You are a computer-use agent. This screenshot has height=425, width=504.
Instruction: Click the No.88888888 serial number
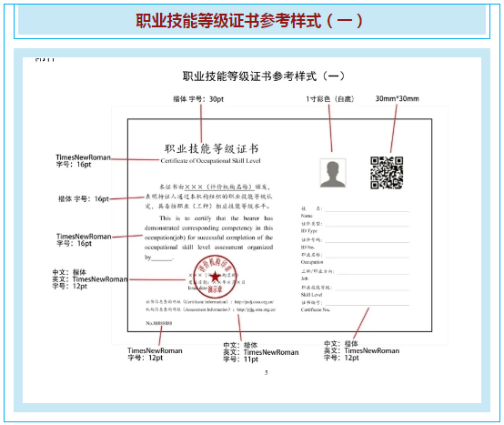point(159,323)
